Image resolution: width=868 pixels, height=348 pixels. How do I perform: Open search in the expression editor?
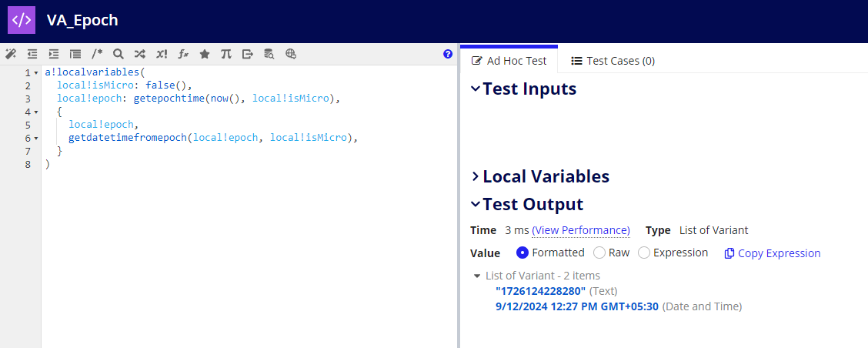[x=119, y=54]
